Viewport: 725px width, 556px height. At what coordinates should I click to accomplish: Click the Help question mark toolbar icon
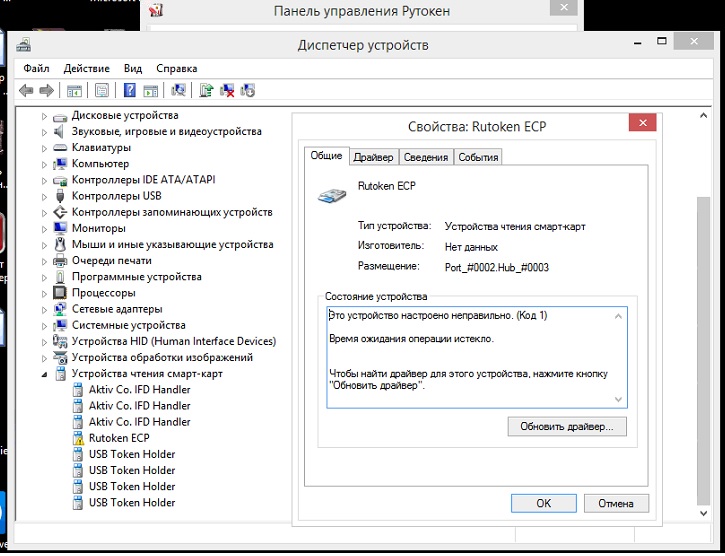[x=129, y=91]
